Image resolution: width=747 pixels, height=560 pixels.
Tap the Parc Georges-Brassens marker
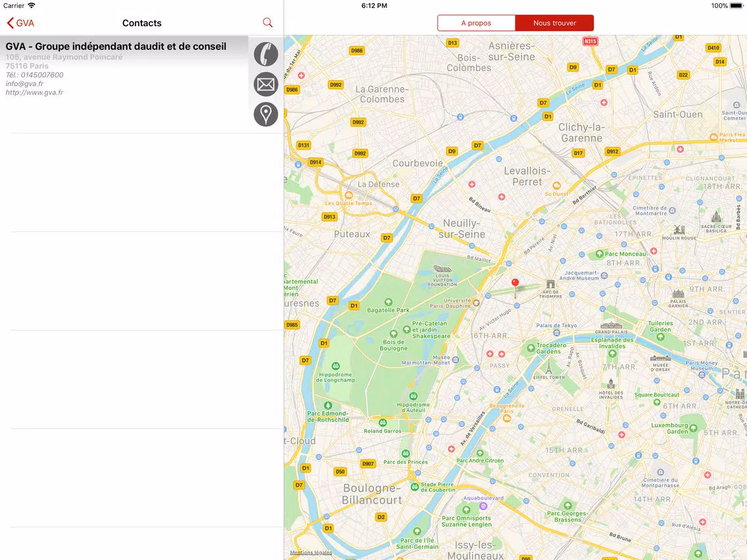click(x=567, y=505)
